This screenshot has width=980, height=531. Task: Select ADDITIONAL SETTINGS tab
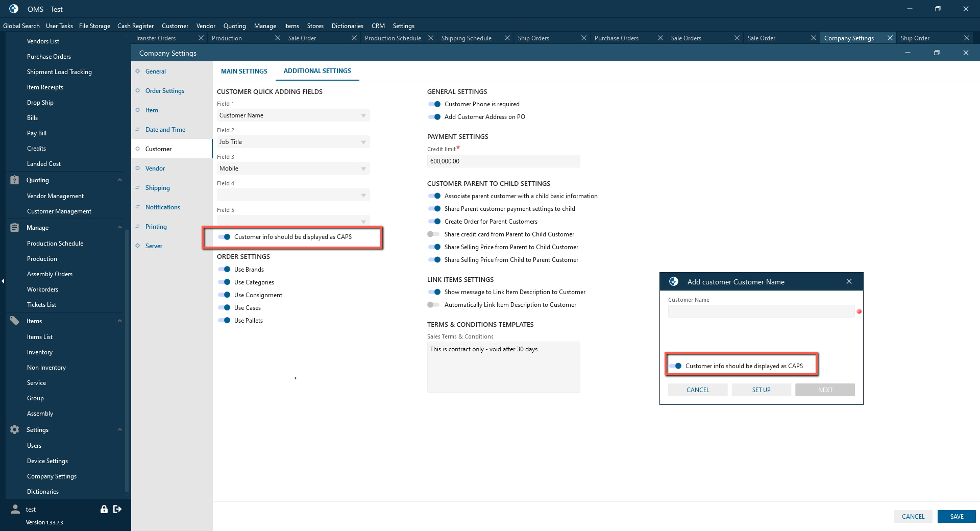tap(317, 71)
